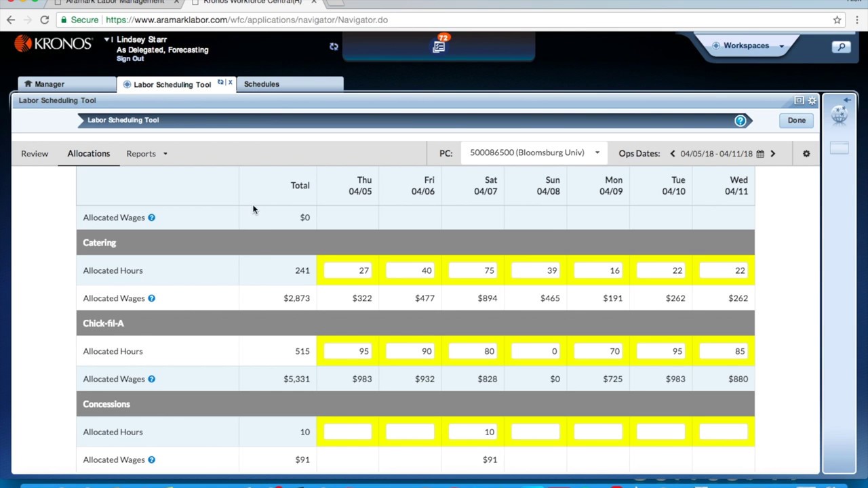The image size is (868, 488).
Task: Edit Concessions hours for Sat 04/07
Action: click(x=473, y=432)
